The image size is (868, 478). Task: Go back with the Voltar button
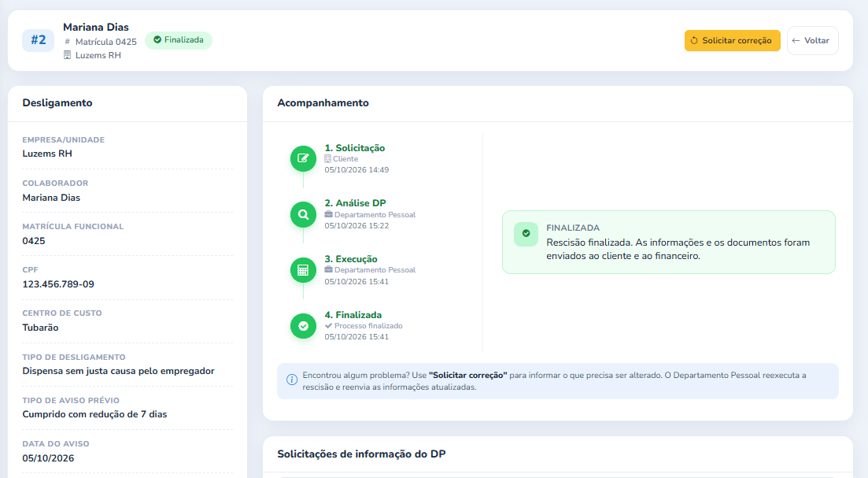813,40
